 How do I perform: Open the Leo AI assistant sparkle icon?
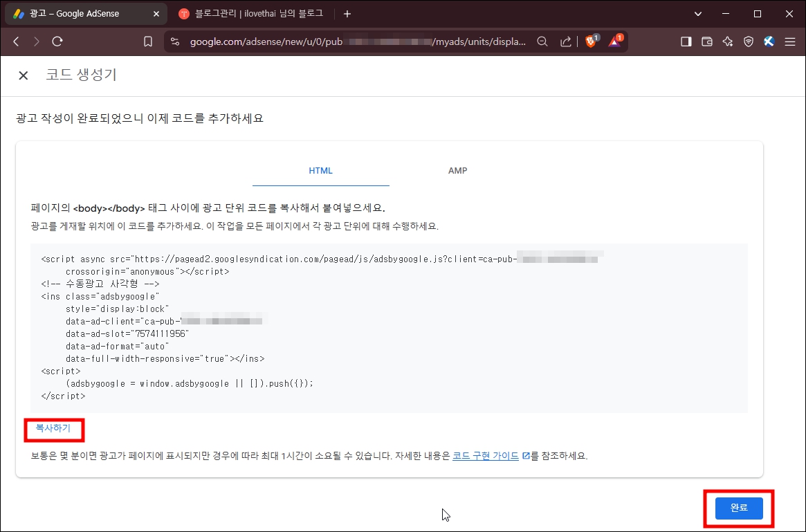[x=727, y=42]
